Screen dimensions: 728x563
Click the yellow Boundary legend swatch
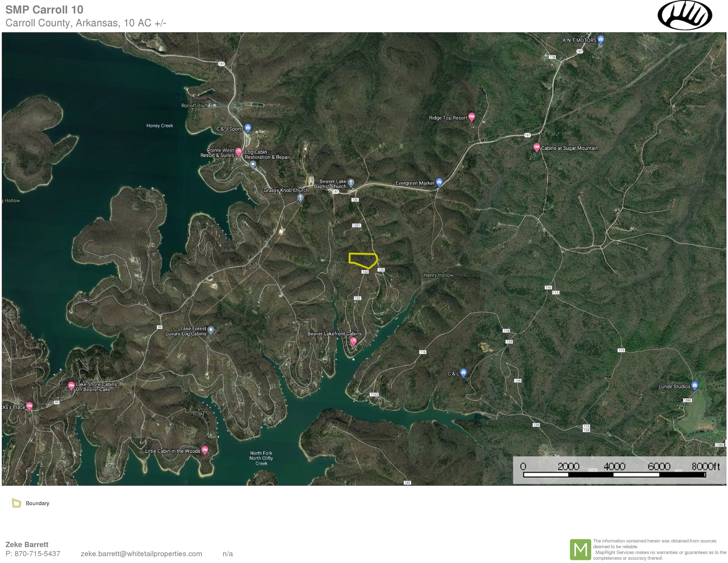point(17,503)
